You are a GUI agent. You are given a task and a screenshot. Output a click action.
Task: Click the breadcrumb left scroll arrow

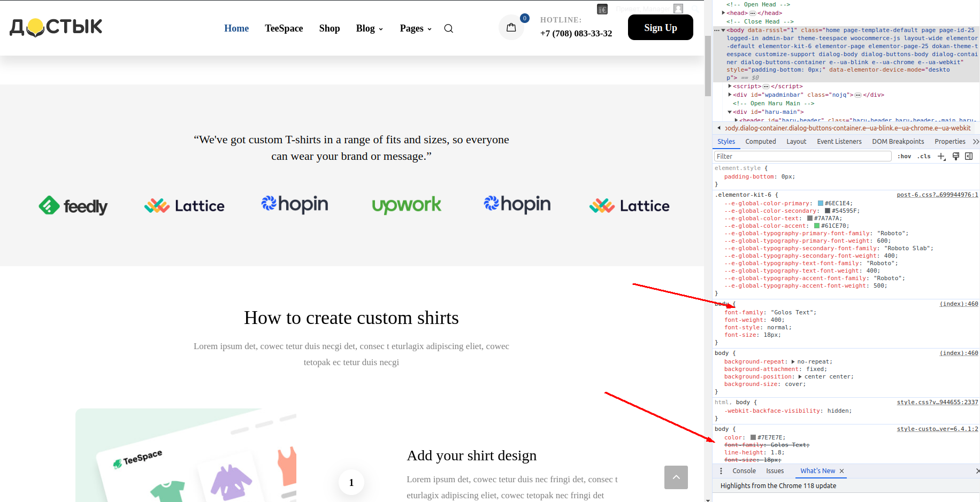click(x=718, y=128)
